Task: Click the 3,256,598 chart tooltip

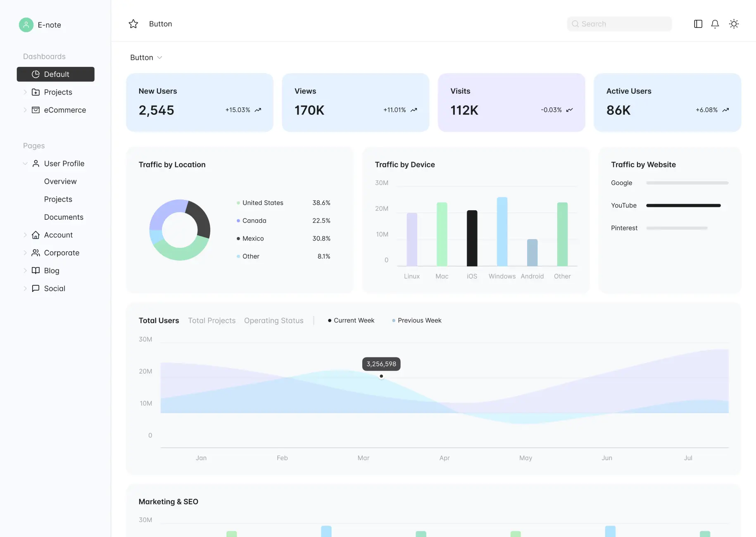Action: pos(381,364)
